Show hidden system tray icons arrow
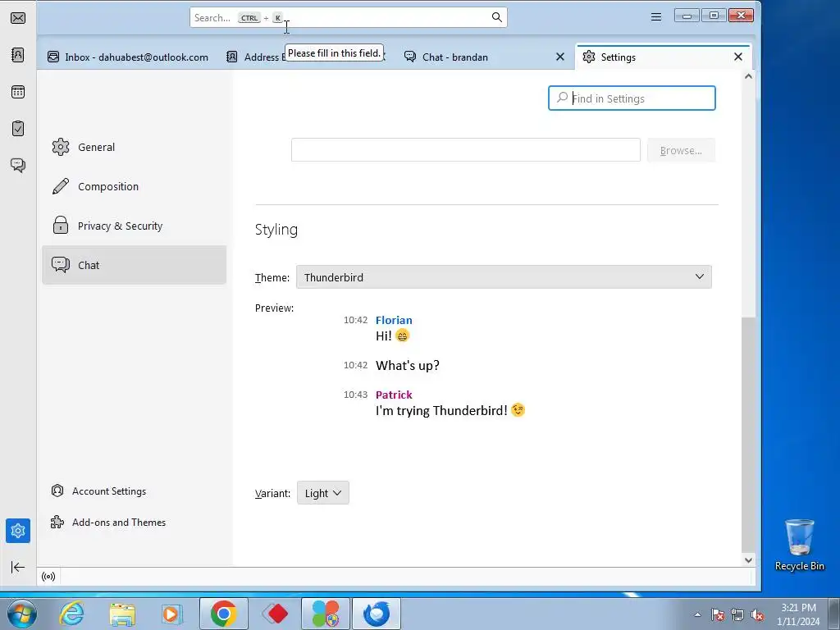This screenshot has width=840, height=630. coord(697,614)
